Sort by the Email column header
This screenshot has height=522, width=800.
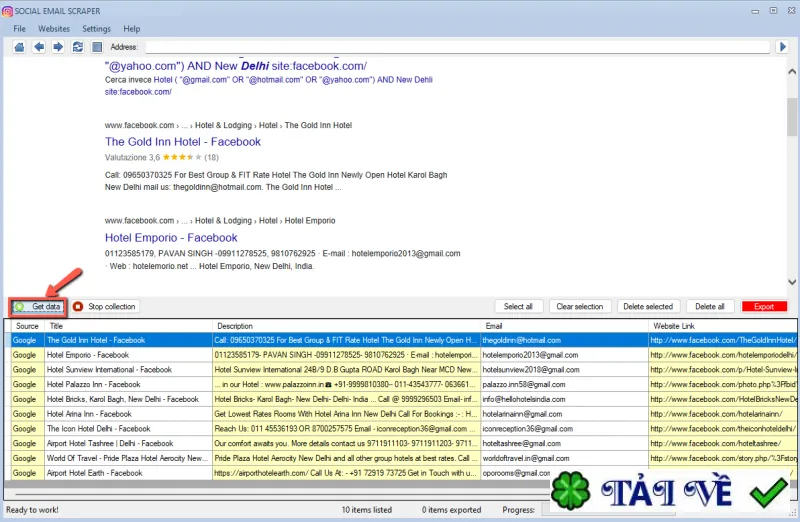564,326
